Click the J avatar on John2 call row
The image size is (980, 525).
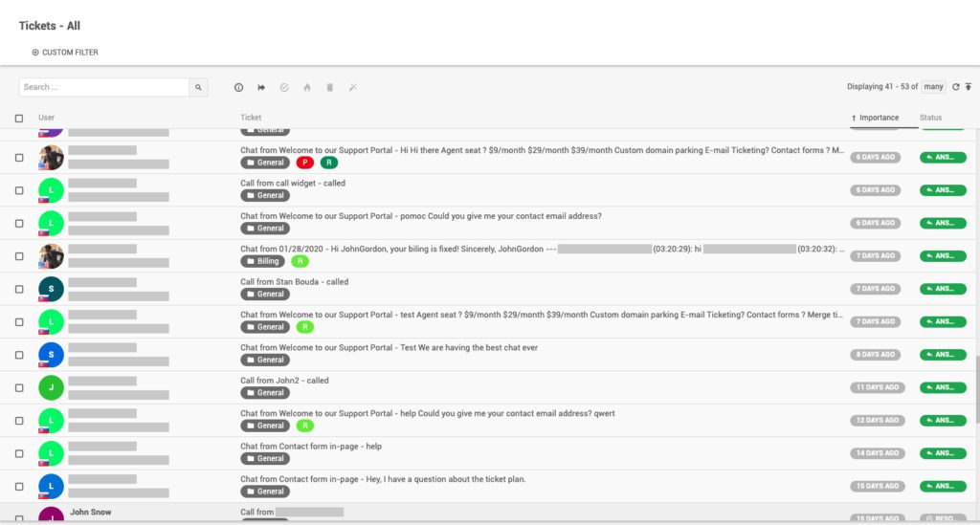click(52, 387)
